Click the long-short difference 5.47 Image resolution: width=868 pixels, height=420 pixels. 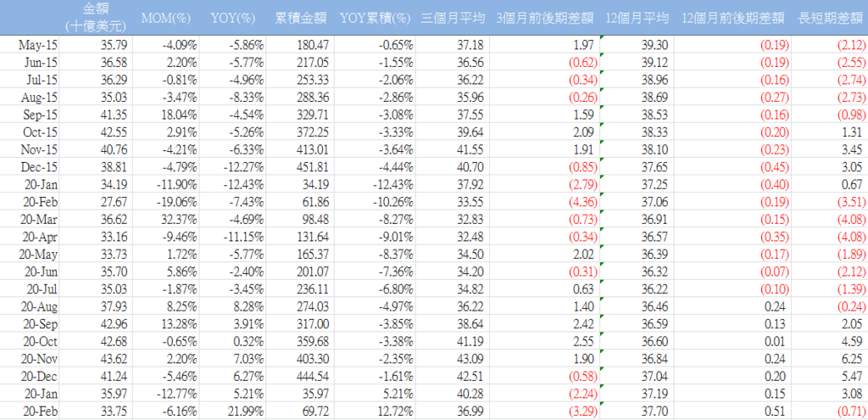coord(853,377)
